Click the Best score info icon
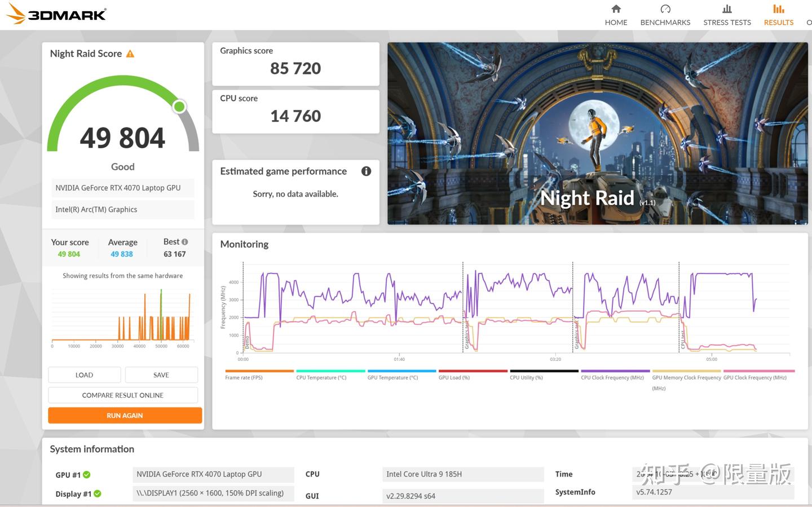 185,242
